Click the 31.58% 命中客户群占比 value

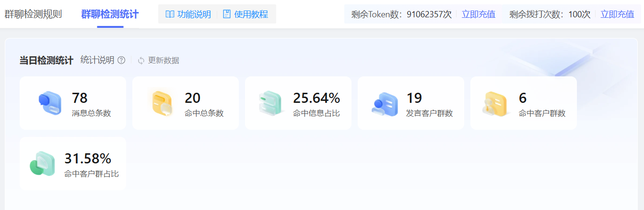(x=88, y=158)
